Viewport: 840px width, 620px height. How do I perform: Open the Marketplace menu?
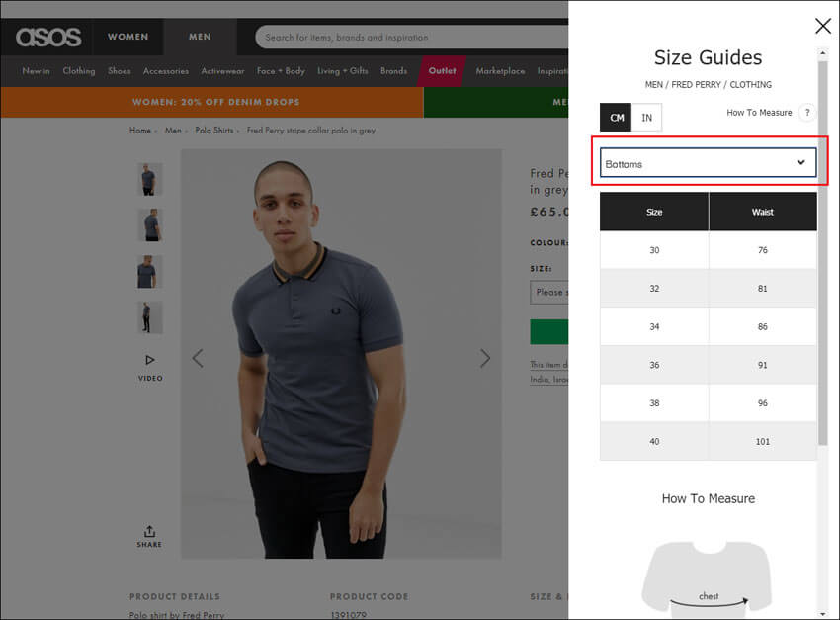(500, 71)
